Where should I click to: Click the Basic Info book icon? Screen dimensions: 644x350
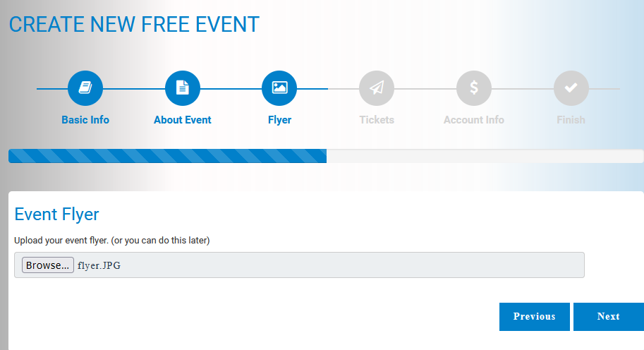click(85, 88)
